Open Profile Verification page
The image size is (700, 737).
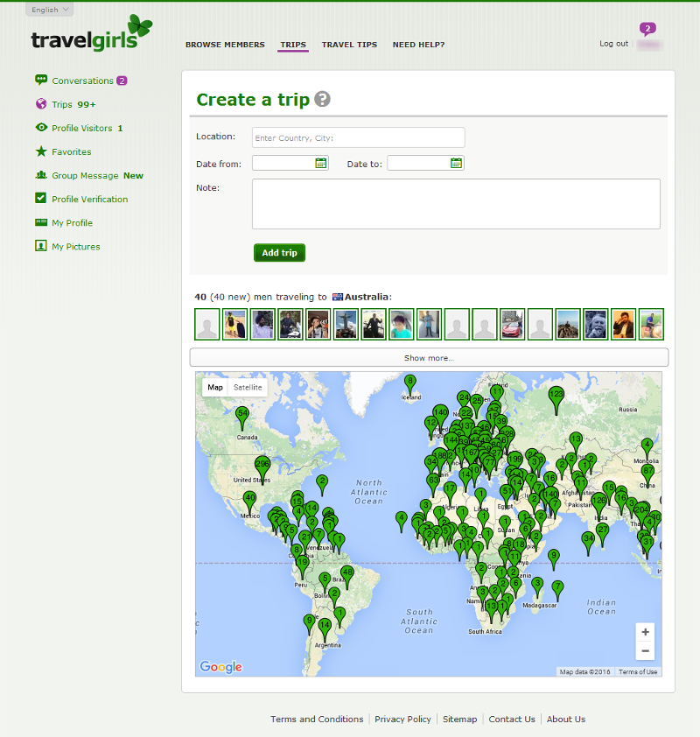pyautogui.click(x=90, y=200)
